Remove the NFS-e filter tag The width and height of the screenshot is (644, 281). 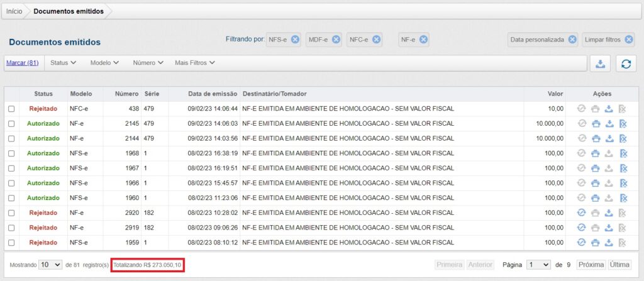295,40
